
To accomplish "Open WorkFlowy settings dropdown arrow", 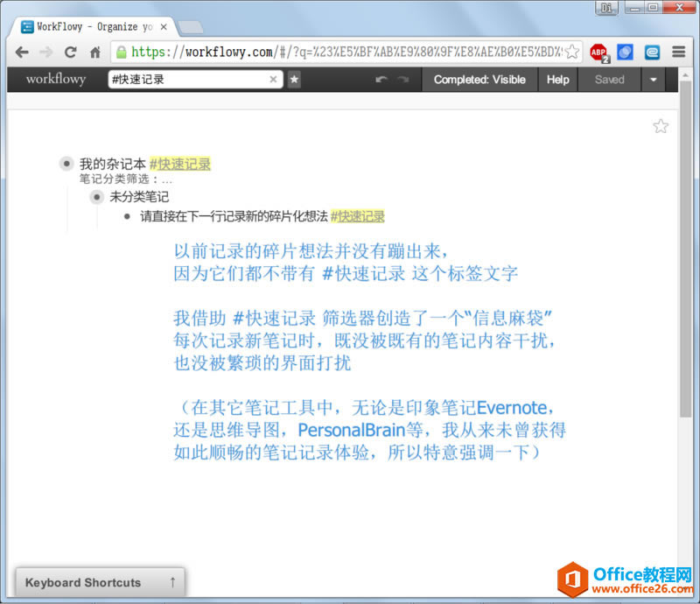I will click(x=653, y=80).
